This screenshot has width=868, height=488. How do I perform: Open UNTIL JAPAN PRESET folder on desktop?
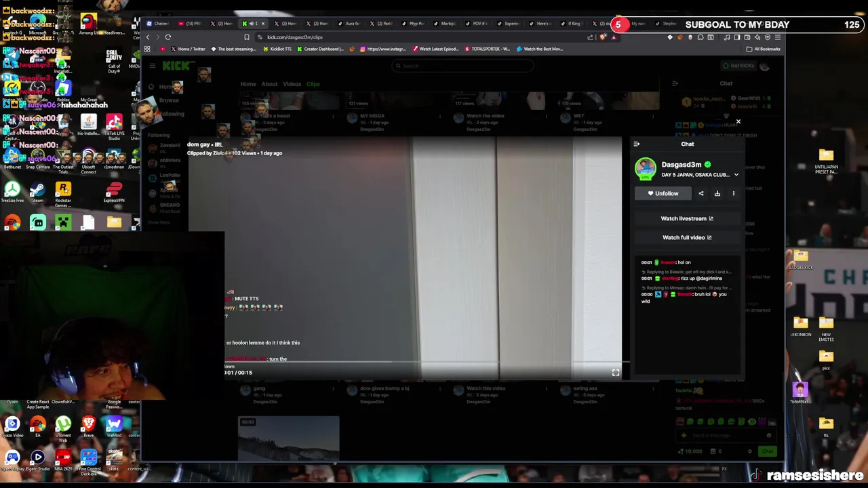[826, 162]
